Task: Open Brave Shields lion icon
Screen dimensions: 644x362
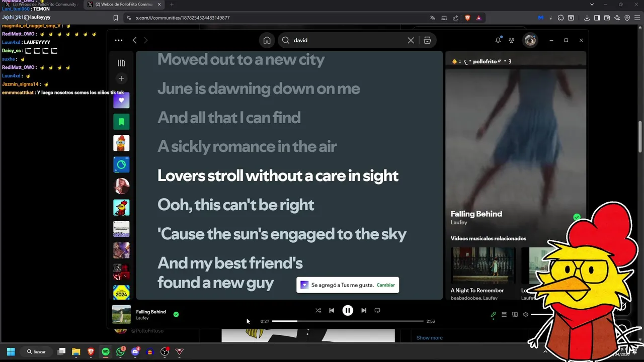Action: tap(467, 18)
